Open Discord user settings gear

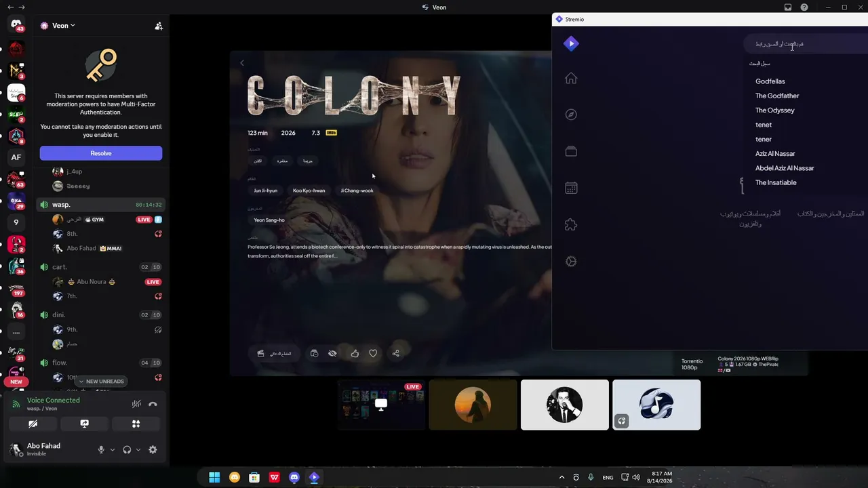pos(153,449)
